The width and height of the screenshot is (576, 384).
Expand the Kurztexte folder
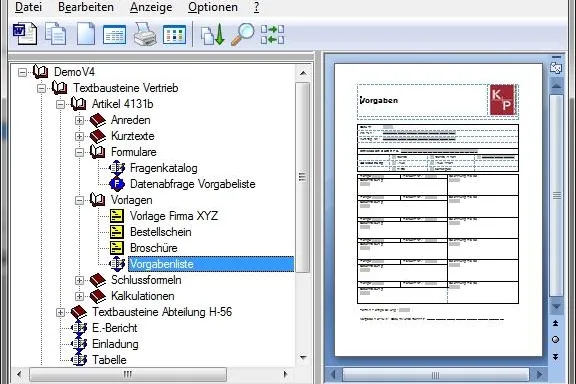click(x=79, y=136)
